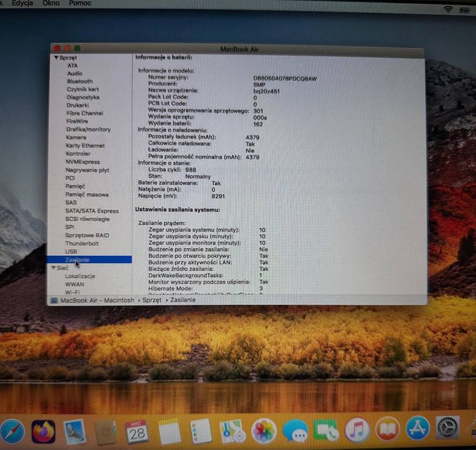The width and height of the screenshot is (476, 450).
Task: Open iBooks from the Dock
Action: [x=387, y=429]
